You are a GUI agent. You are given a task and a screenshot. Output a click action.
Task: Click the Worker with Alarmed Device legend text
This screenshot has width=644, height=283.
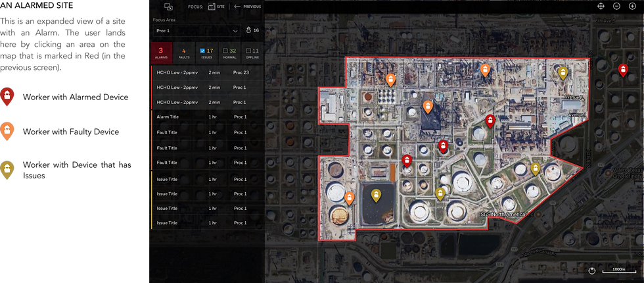[76, 97]
